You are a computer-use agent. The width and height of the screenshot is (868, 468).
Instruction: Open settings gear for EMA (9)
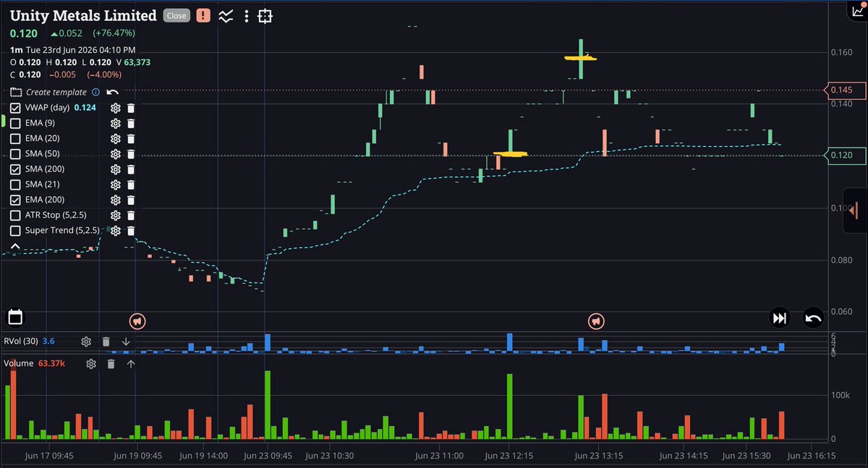click(115, 123)
